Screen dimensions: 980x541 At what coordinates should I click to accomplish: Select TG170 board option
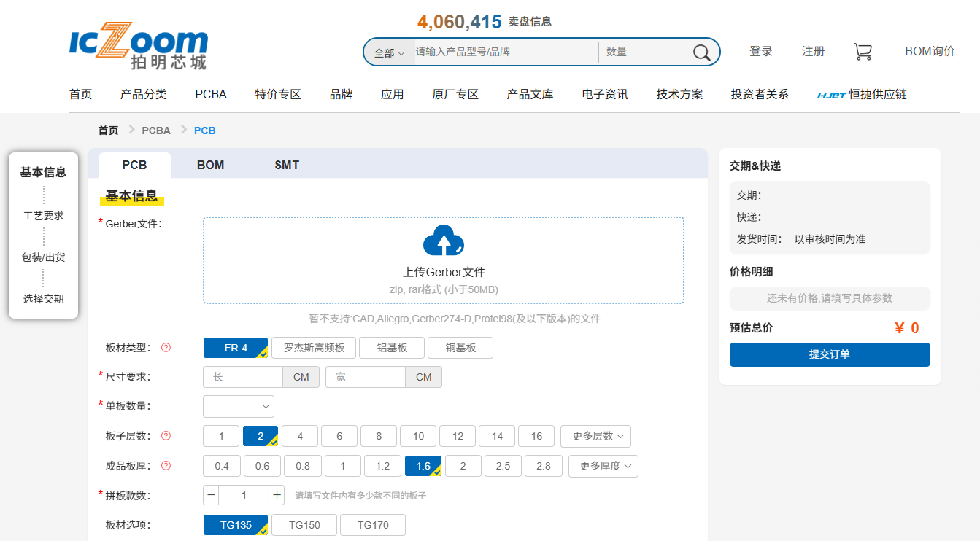tap(373, 525)
